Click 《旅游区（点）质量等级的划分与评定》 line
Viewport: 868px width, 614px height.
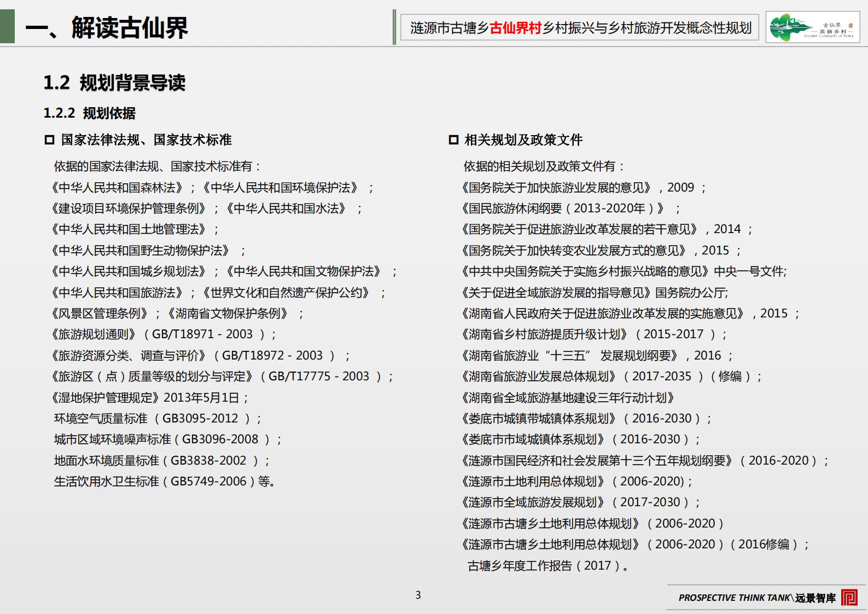[x=222, y=376]
